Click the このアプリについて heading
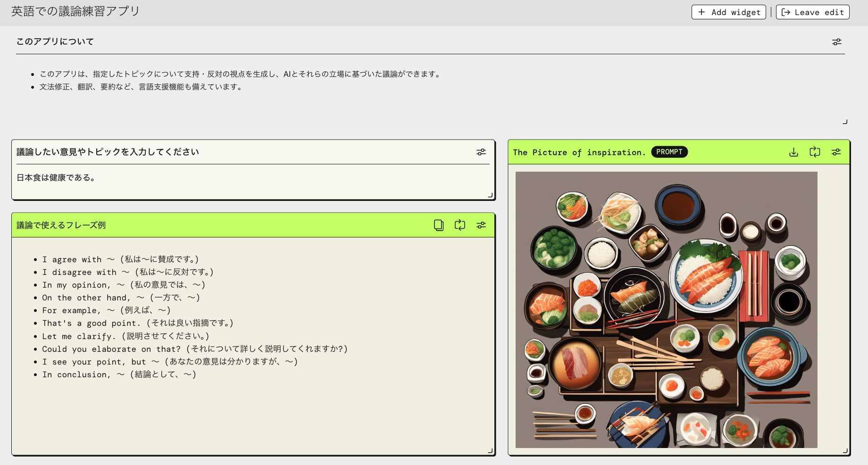This screenshot has height=465, width=868. [55, 42]
